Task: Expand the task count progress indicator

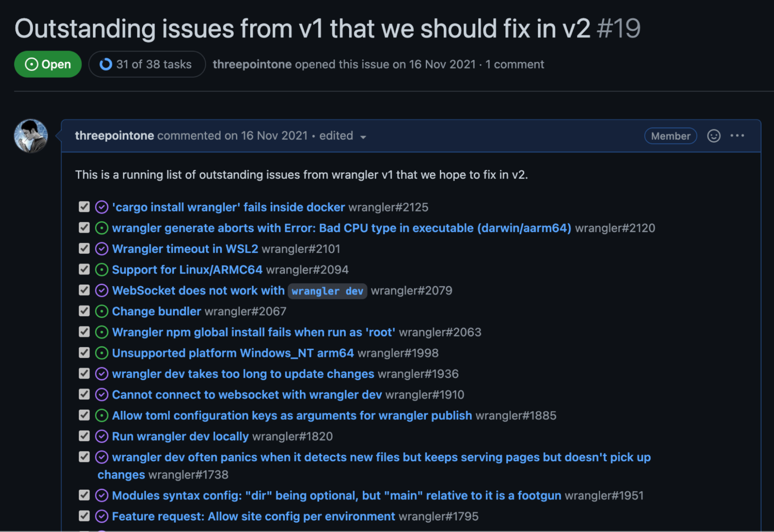Action: (145, 63)
